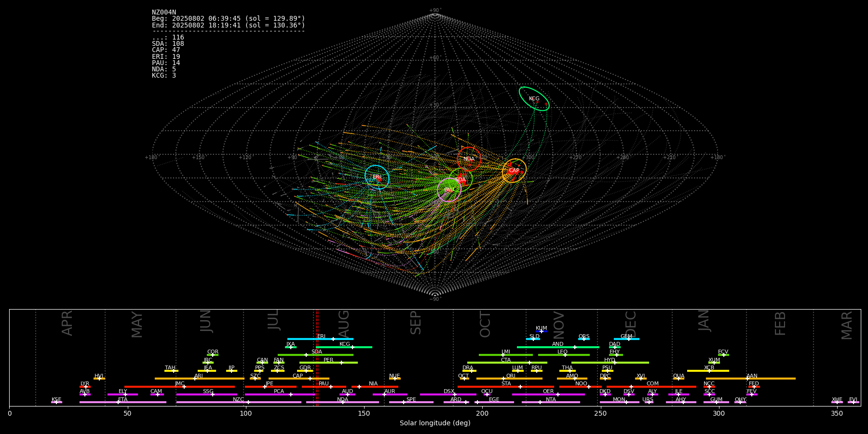Click the 300 tick on the solar longitude axis

pos(719,414)
